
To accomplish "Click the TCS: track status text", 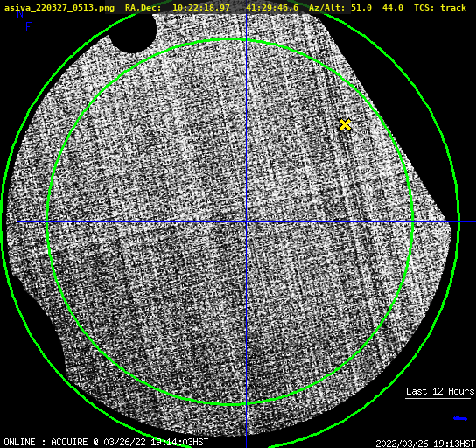I will tap(440, 8).
